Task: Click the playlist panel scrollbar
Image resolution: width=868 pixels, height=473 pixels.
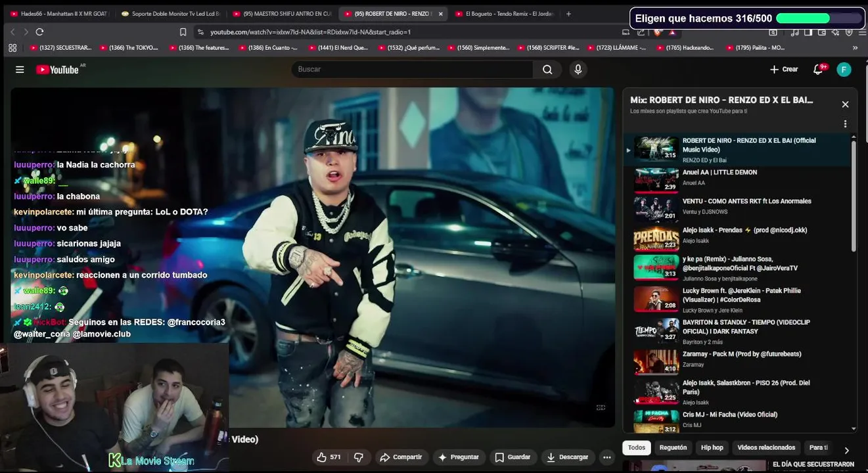Action: click(x=854, y=195)
